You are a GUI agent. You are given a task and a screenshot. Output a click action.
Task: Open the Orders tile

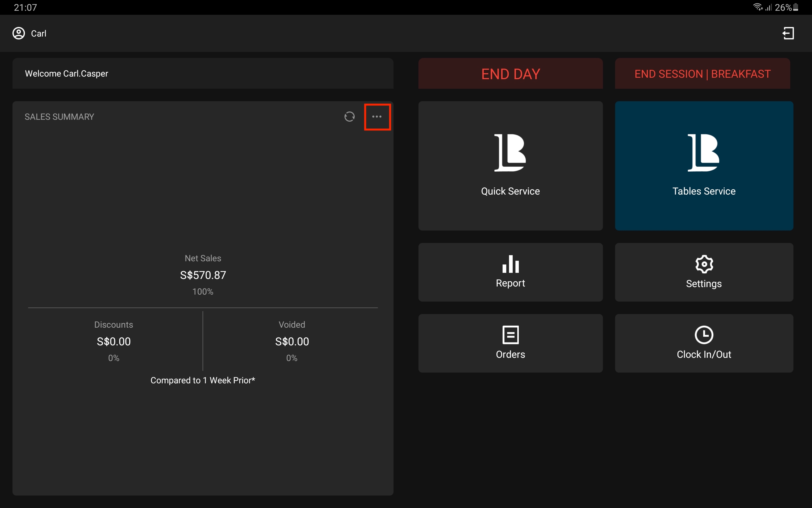510,343
